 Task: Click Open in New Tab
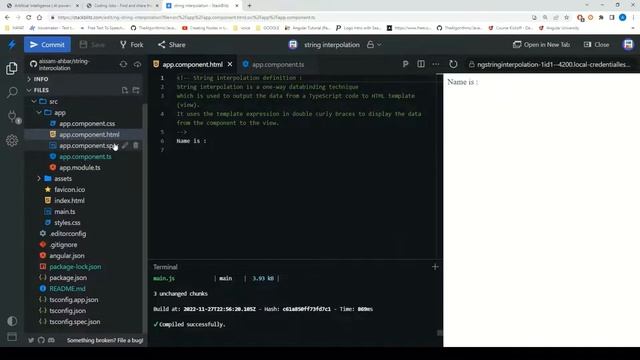coord(541,44)
